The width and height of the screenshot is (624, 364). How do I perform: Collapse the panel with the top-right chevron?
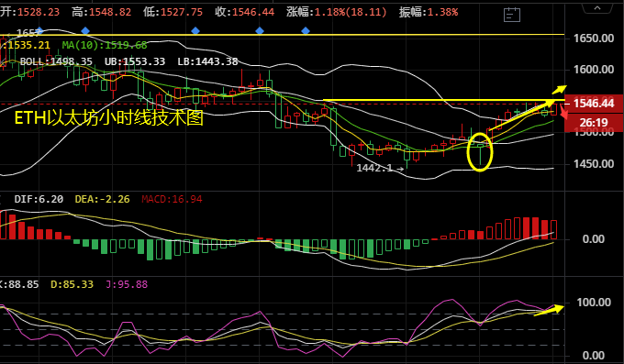pos(597,8)
